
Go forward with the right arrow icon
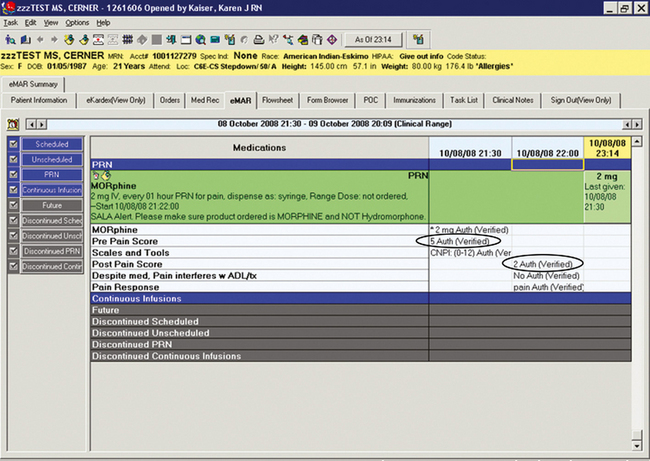(x=54, y=40)
